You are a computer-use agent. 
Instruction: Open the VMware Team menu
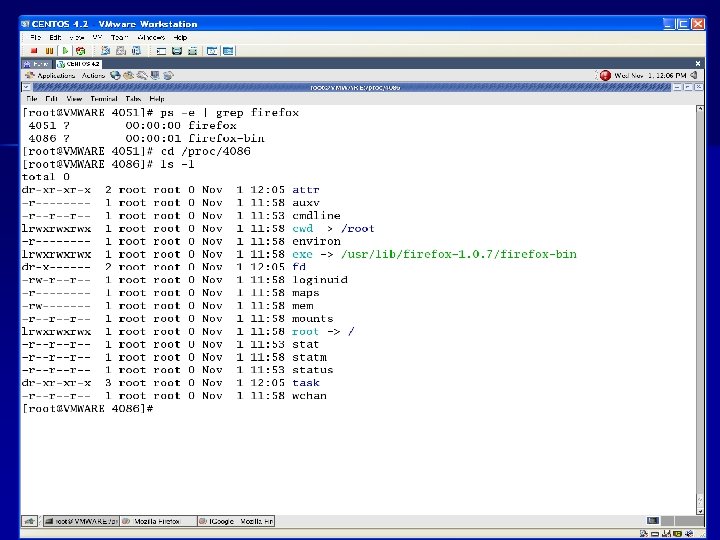coord(119,37)
